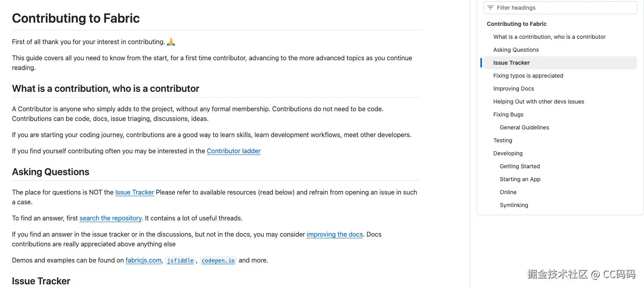
Task: Jump to Improving Docs section
Action: click(x=514, y=89)
